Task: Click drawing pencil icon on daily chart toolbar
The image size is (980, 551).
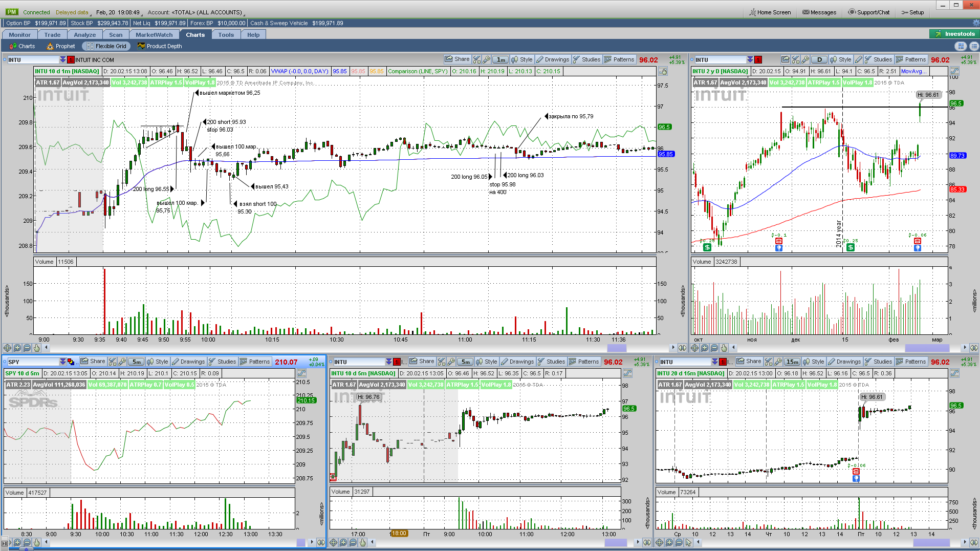Action: [x=859, y=59]
